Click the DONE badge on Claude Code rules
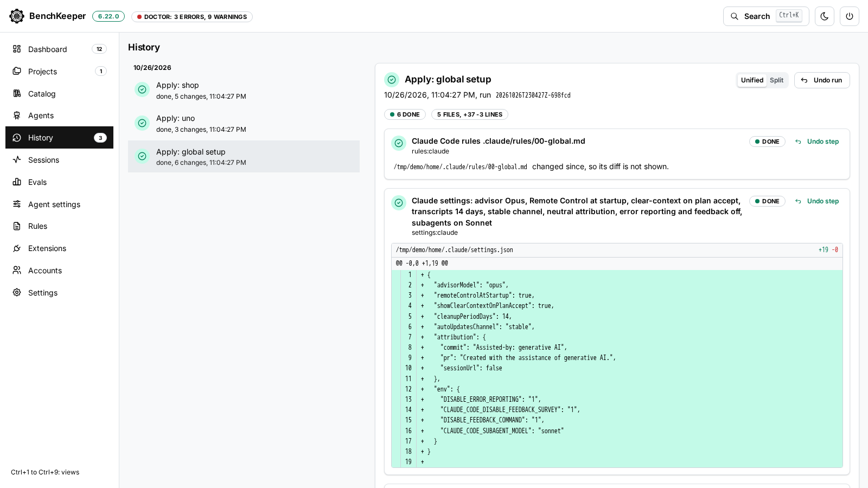The image size is (868, 488). 767,142
